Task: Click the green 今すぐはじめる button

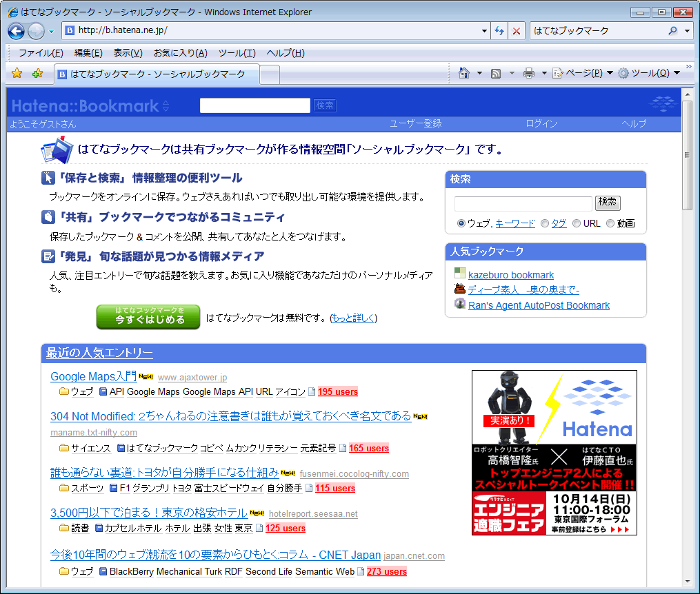Action: tap(148, 317)
